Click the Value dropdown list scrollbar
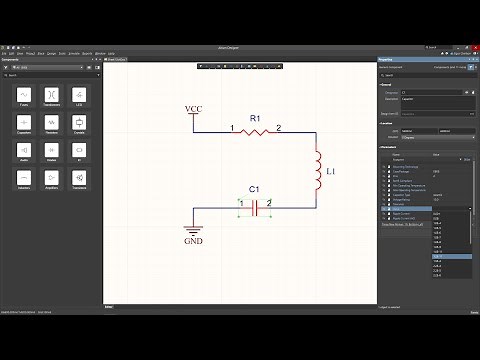This screenshot has height=360, width=480. coord(470,227)
